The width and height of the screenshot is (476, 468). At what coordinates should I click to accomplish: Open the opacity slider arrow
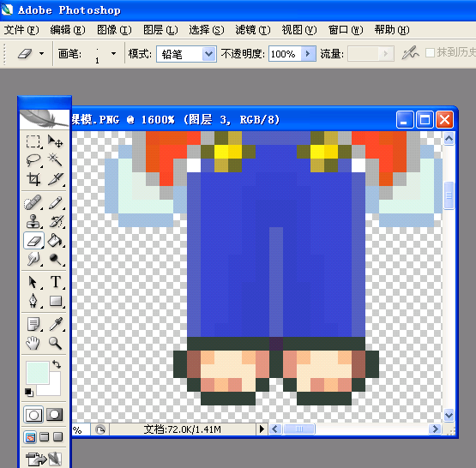308,54
